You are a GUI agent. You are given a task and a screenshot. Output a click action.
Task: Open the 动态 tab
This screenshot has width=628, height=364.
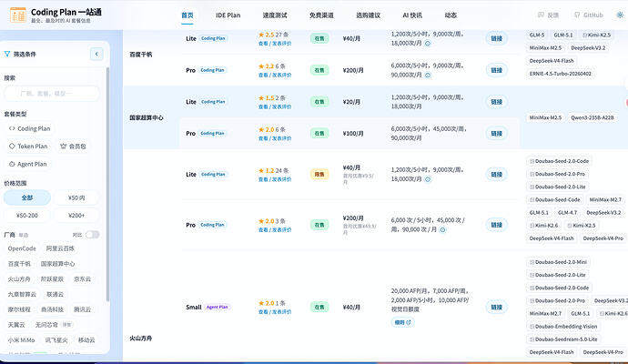(x=451, y=15)
